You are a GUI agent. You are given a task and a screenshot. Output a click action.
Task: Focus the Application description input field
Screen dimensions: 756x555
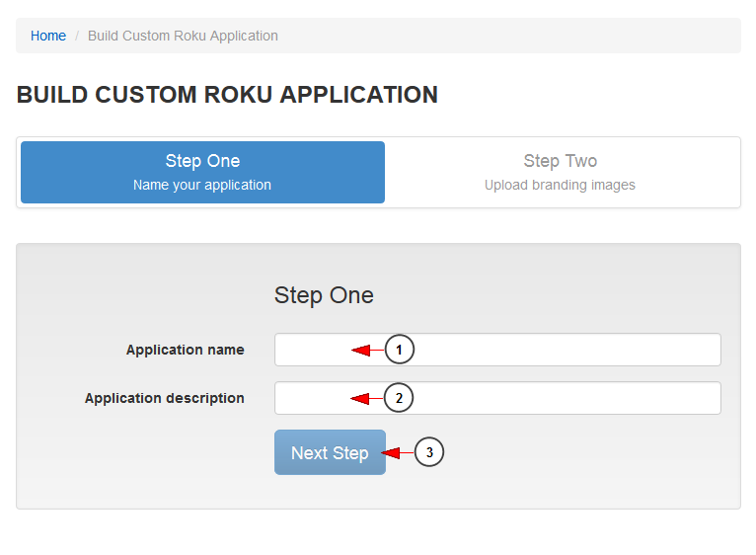tap(497, 398)
